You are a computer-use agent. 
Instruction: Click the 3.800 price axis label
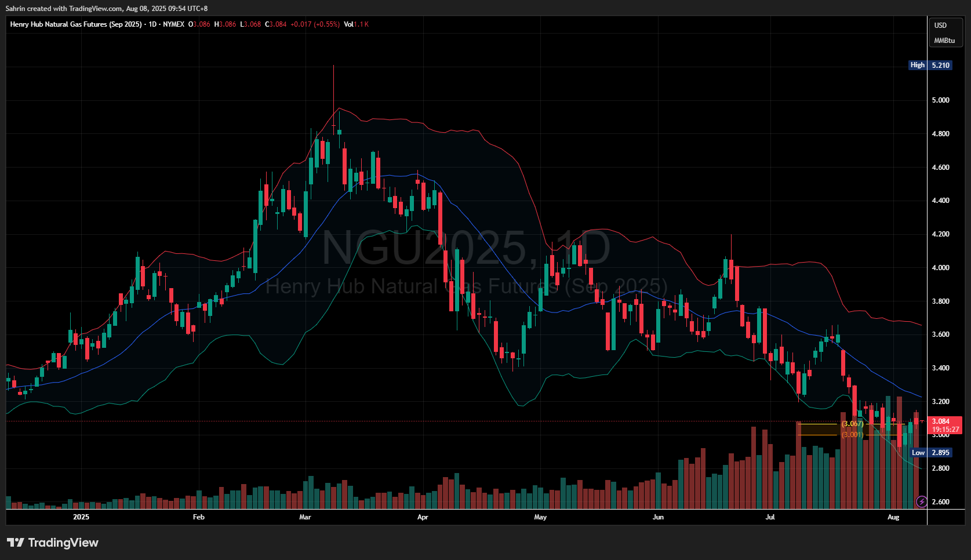(x=940, y=301)
